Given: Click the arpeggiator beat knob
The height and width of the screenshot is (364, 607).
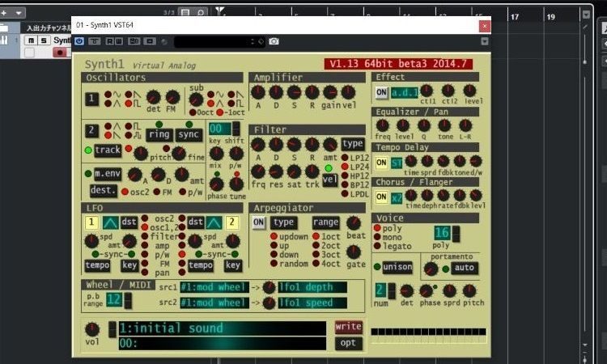Looking at the screenshot, I should [354, 223].
